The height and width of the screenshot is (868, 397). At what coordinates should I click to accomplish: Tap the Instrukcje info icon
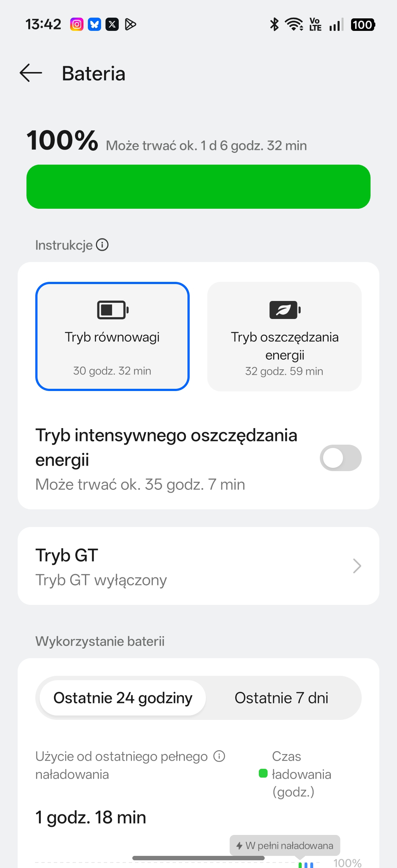tap(102, 245)
